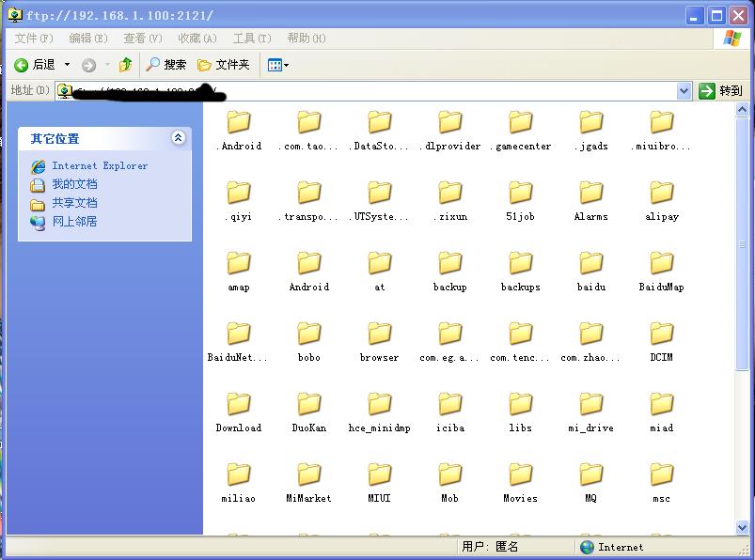
Task: Select the iciba folder
Action: [x=450, y=412]
